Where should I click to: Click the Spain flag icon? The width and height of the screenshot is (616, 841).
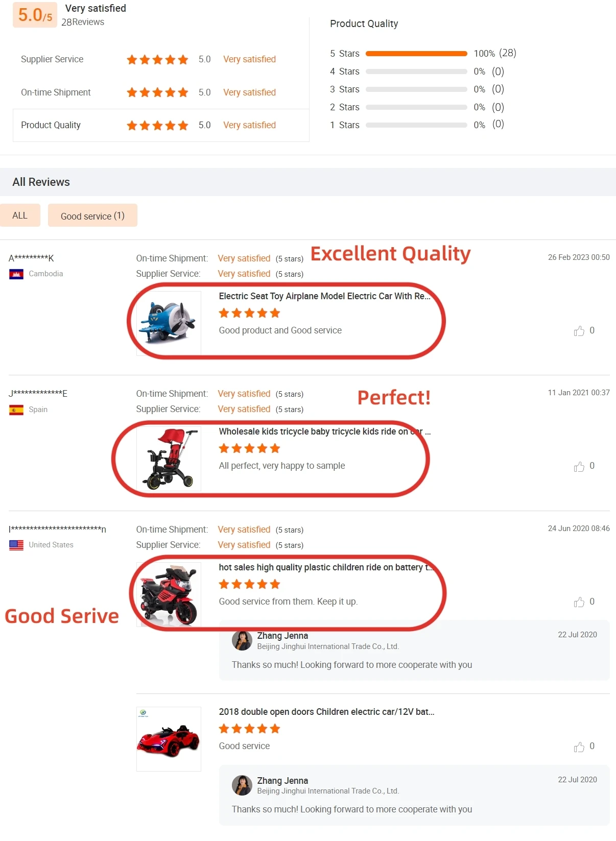point(16,410)
